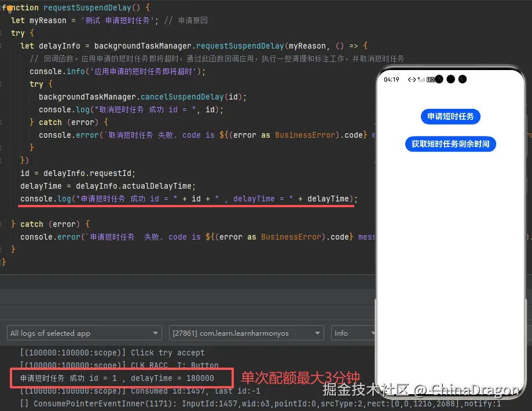Click the requestSuspendDelay function name
This screenshot has height=411, width=532.
click(87, 8)
